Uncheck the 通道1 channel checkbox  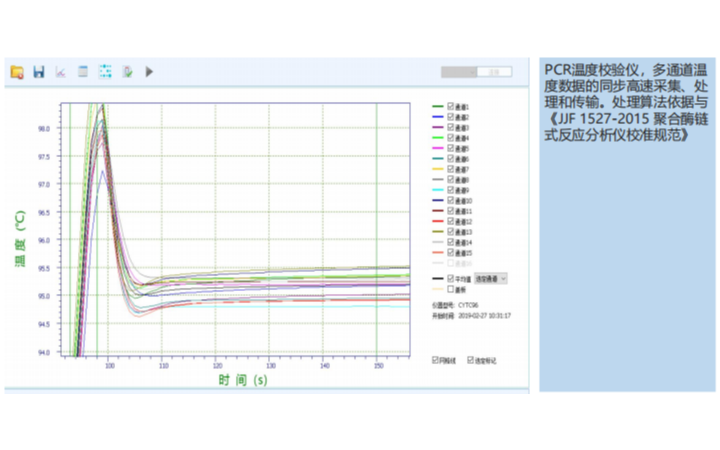[450, 106]
